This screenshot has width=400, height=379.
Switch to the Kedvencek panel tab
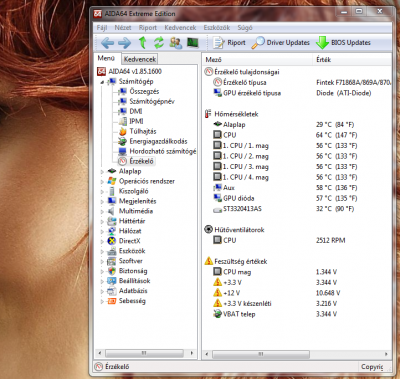[140, 59]
